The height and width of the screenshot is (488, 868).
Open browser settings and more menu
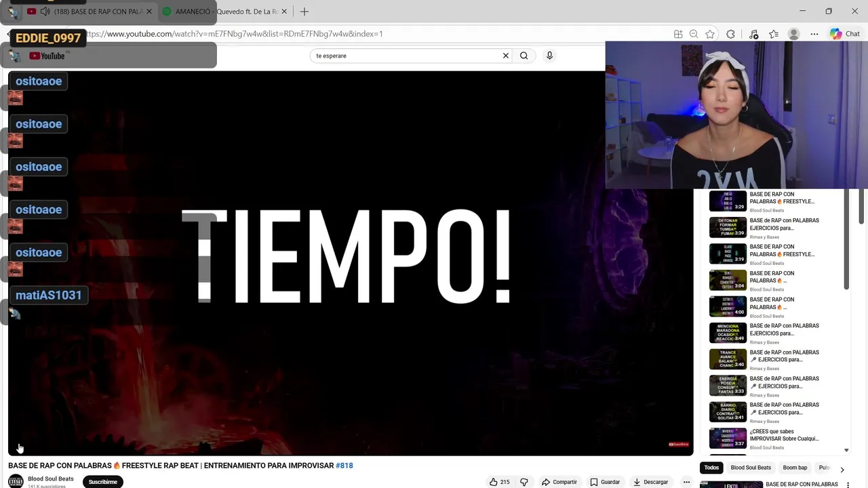pos(814,34)
